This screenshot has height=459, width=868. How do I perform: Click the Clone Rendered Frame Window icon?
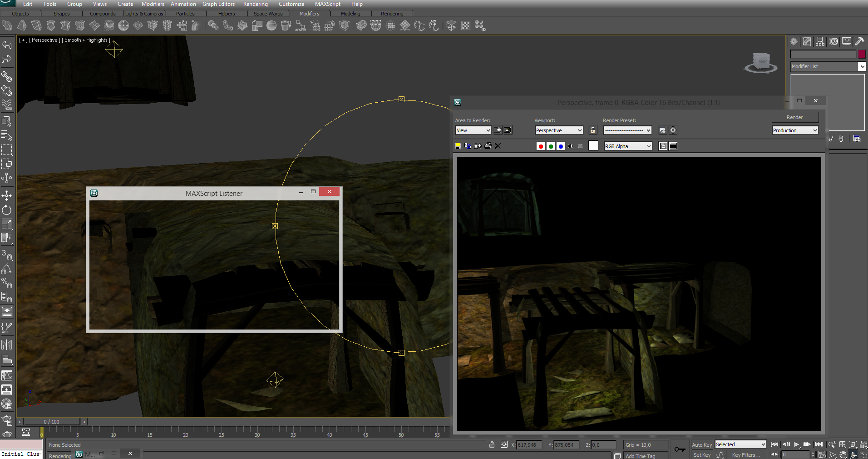478,146
